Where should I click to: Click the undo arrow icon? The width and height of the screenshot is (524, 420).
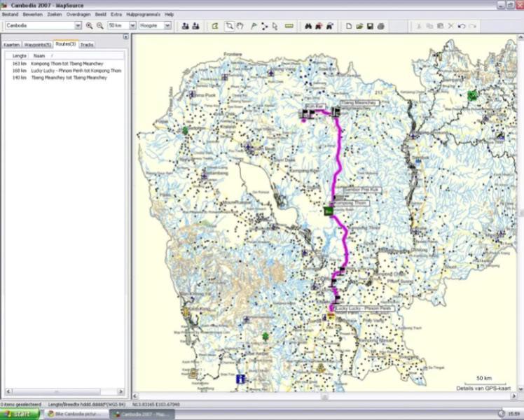pos(462,26)
